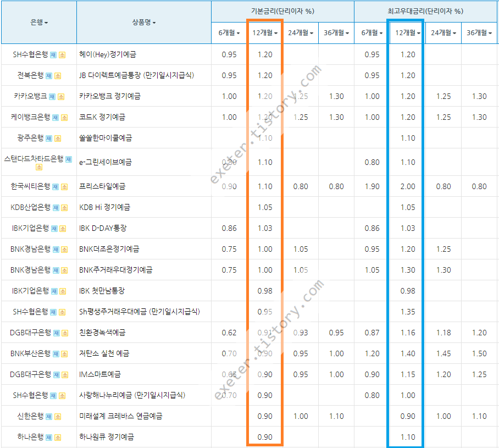Sort by 24개월 under 최고우대금리
The image size is (499, 448).
[x=443, y=33]
